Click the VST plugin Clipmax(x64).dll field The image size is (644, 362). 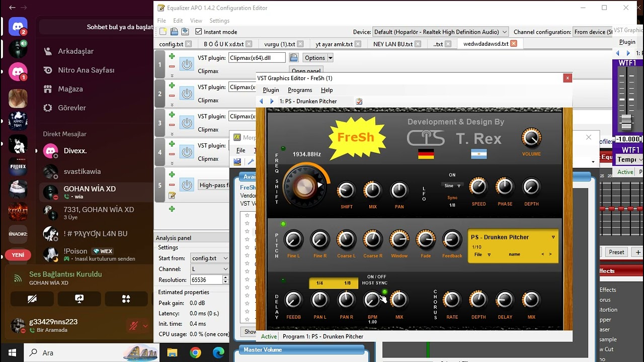click(x=257, y=58)
